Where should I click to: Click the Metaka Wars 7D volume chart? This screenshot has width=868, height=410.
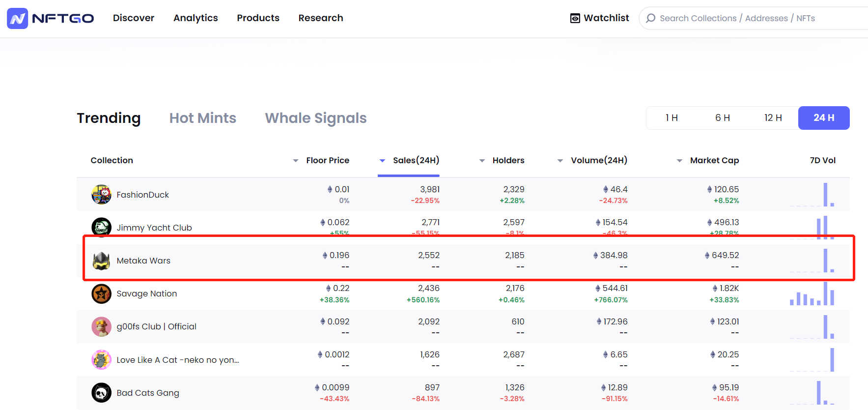pyautogui.click(x=812, y=261)
